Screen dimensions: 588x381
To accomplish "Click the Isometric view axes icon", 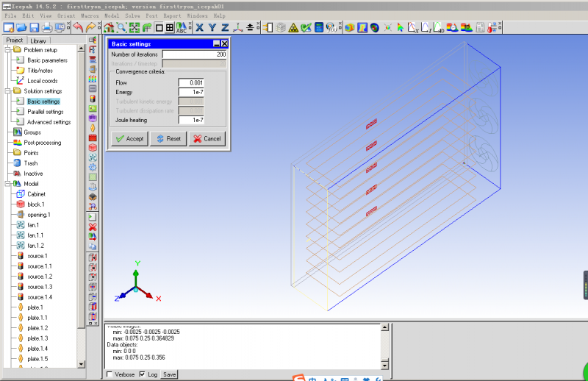I will [x=237, y=27].
